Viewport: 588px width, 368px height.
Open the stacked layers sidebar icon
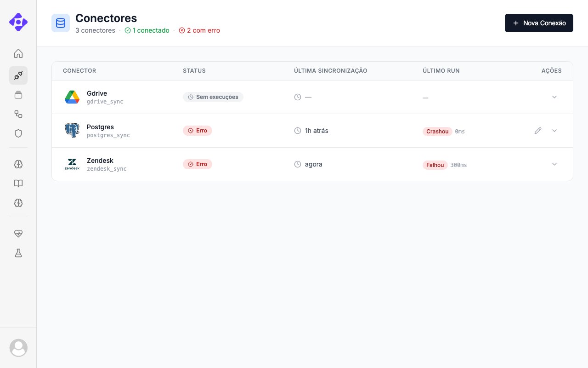click(x=18, y=95)
